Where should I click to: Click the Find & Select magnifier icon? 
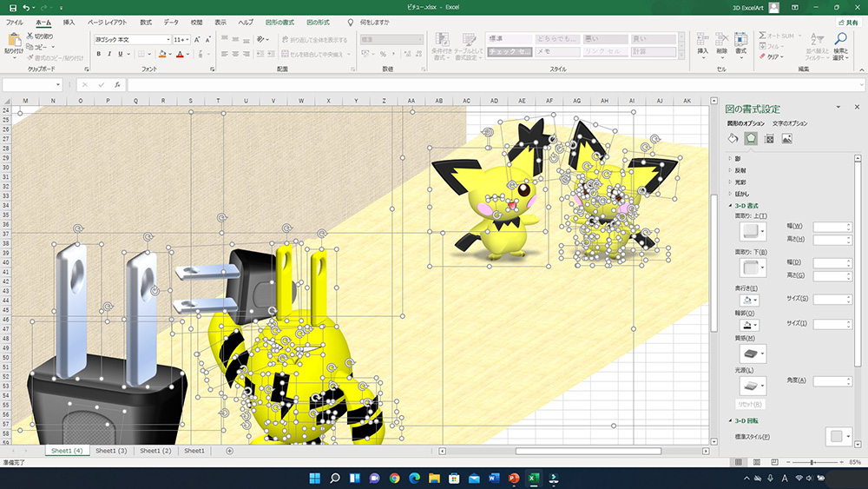840,39
